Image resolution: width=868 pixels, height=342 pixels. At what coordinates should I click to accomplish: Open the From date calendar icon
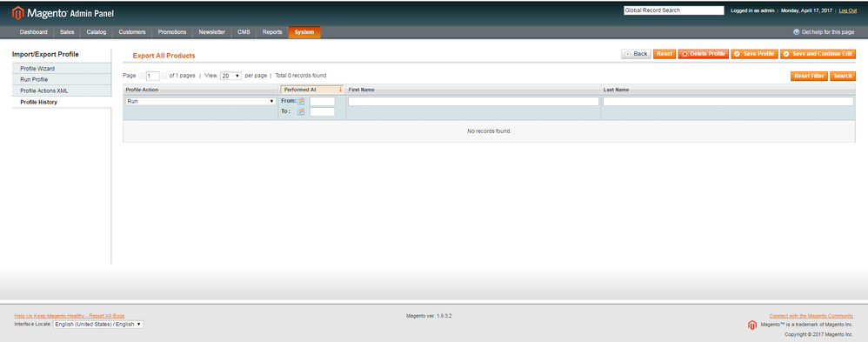tap(301, 102)
